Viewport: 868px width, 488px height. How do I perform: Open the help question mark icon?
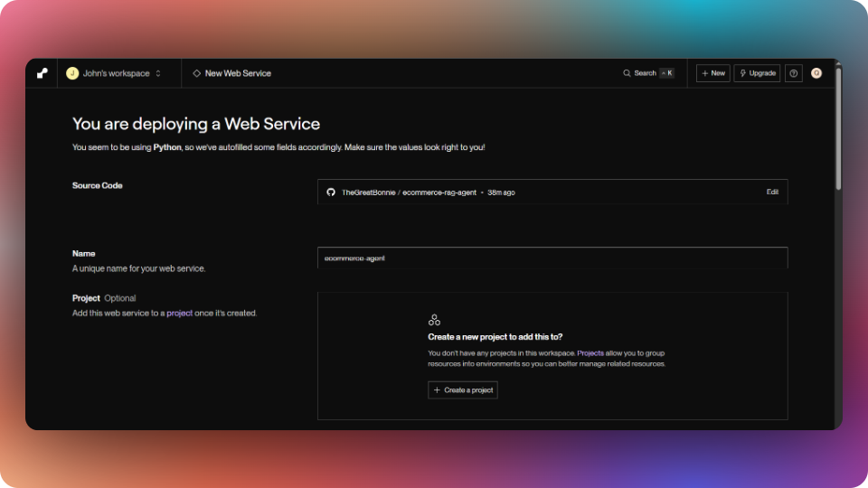(793, 73)
